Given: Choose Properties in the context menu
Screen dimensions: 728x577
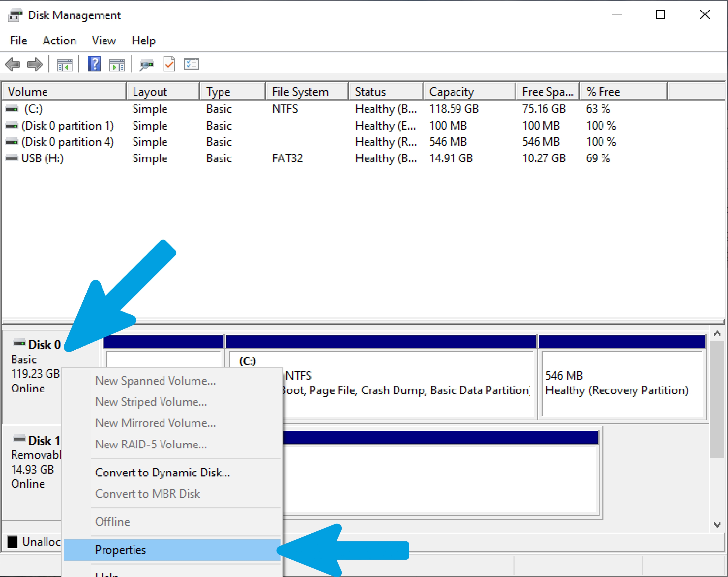Looking at the screenshot, I should 172,550.
